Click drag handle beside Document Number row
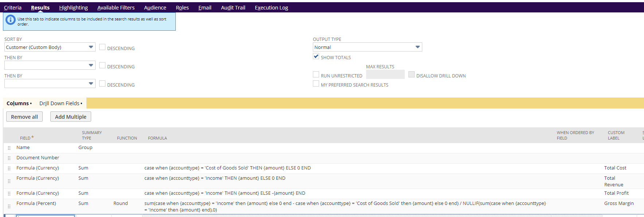The height and width of the screenshot is (217, 644). [9, 158]
